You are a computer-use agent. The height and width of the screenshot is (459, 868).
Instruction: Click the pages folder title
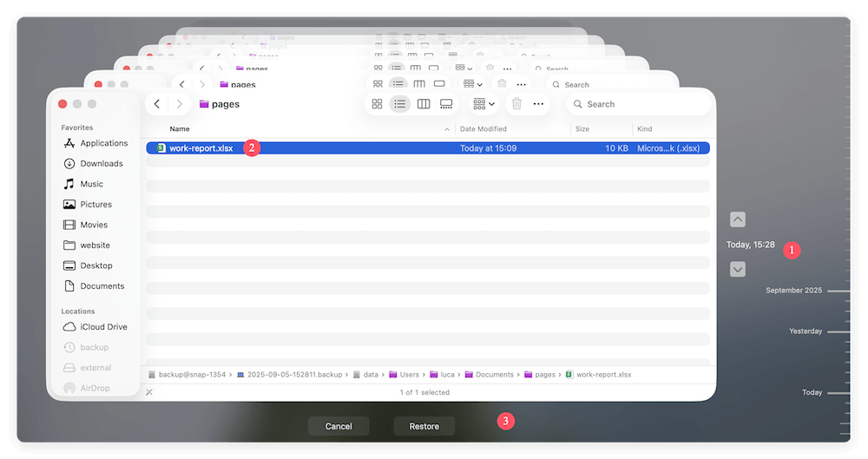[x=220, y=104]
